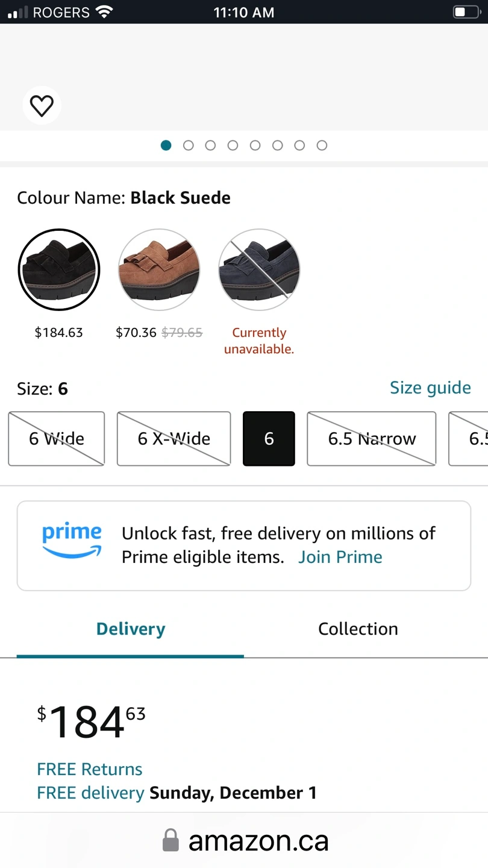Screen dimensions: 488x868
Task: Pick the unavailable navy suede swatch
Action: pyautogui.click(x=259, y=269)
